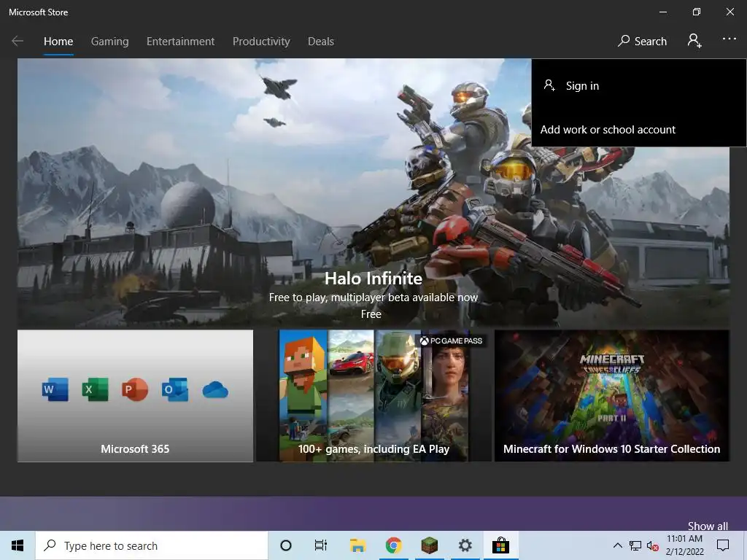Click the 'Free' price label under Halo Infinite
Screen dimensions: 747x560
pos(371,314)
